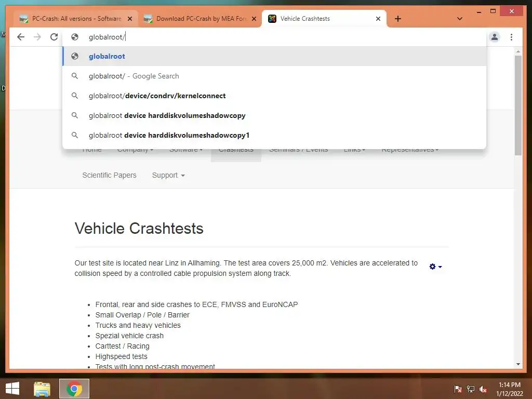This screenshot has height=399, width=532.
Task: Switch to PC-Crash All versions tab
Action: tap(76, 19)
